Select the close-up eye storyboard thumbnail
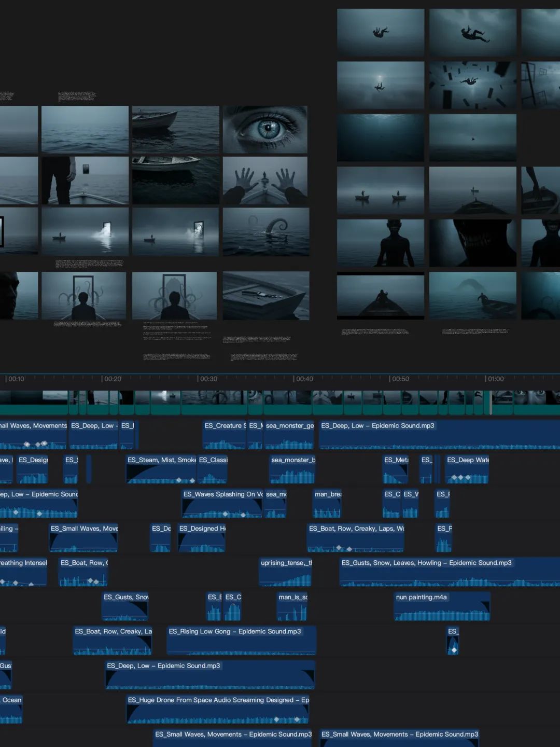This screenshot has width=560, height=747. tap(265, 130)
